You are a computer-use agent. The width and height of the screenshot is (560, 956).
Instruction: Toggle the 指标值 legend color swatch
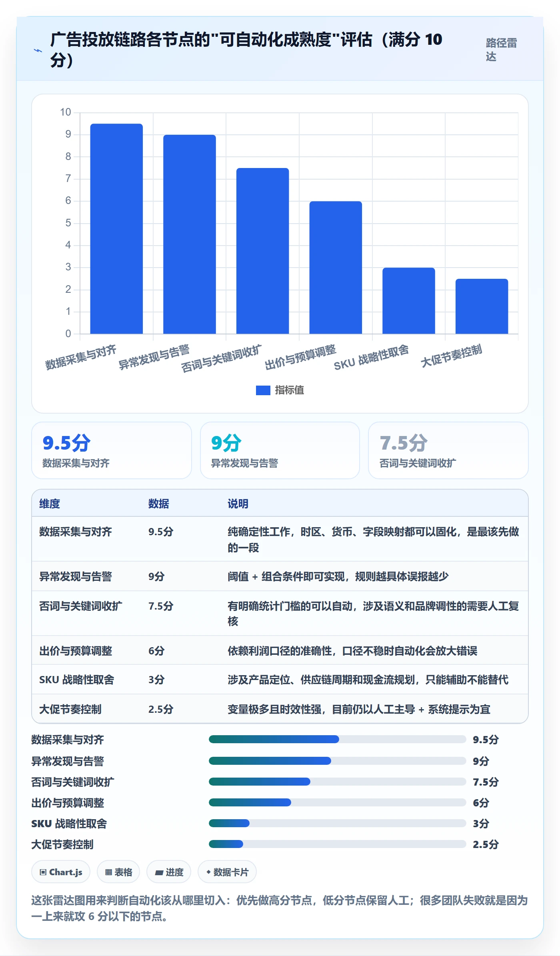click(263, 390)
